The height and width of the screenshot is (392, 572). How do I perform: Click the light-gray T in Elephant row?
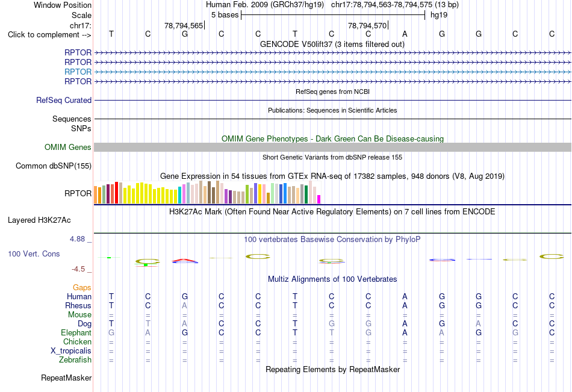pos(331,332)
